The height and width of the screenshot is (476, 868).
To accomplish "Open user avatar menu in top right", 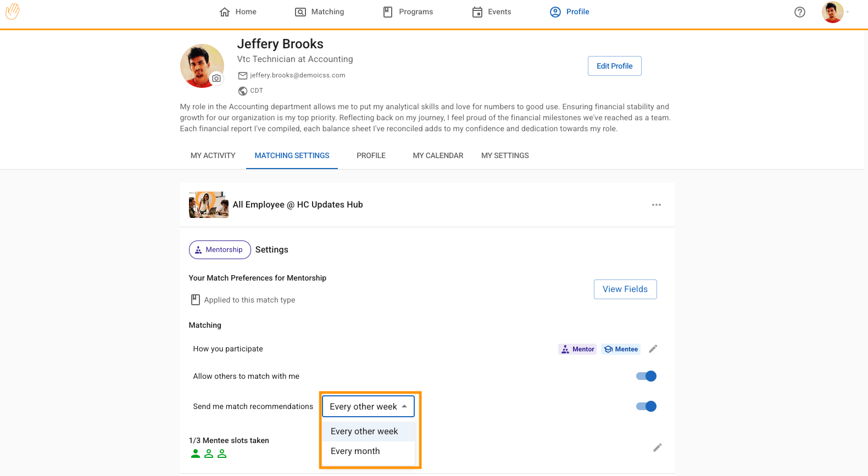I will pyautogui.click(x=833, y=12).
